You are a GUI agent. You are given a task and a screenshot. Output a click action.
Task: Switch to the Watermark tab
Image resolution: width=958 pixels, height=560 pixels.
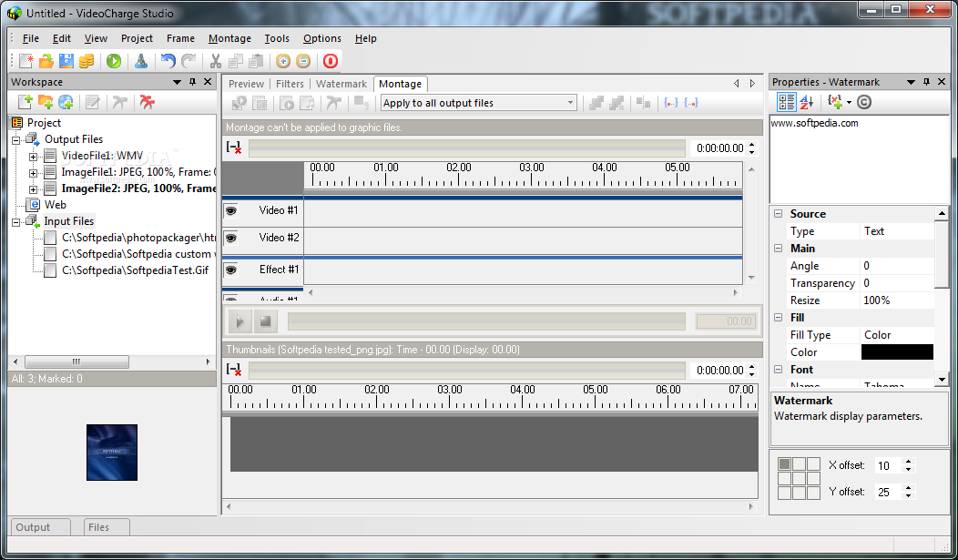[x=341, y=84]
